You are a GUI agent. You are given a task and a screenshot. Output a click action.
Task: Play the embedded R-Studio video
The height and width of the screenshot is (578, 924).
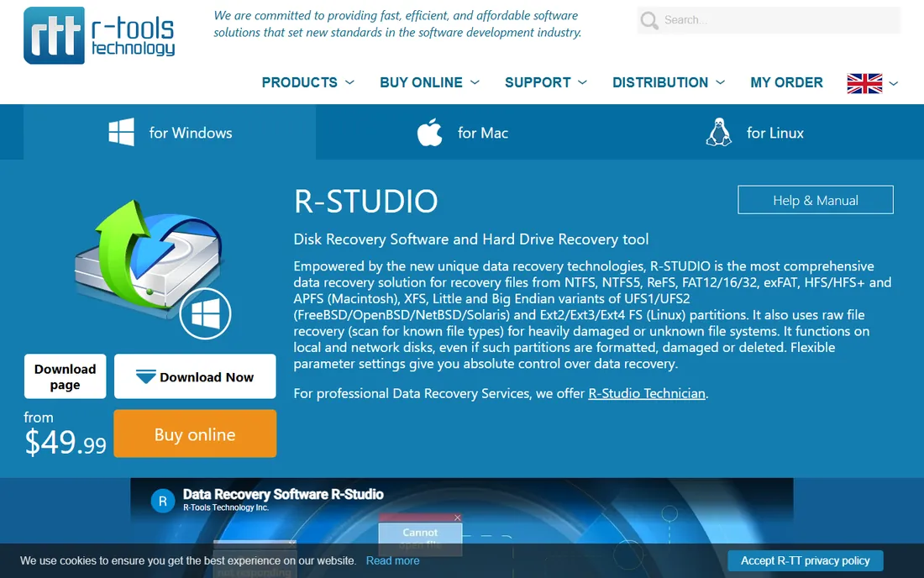pos(461,528)
